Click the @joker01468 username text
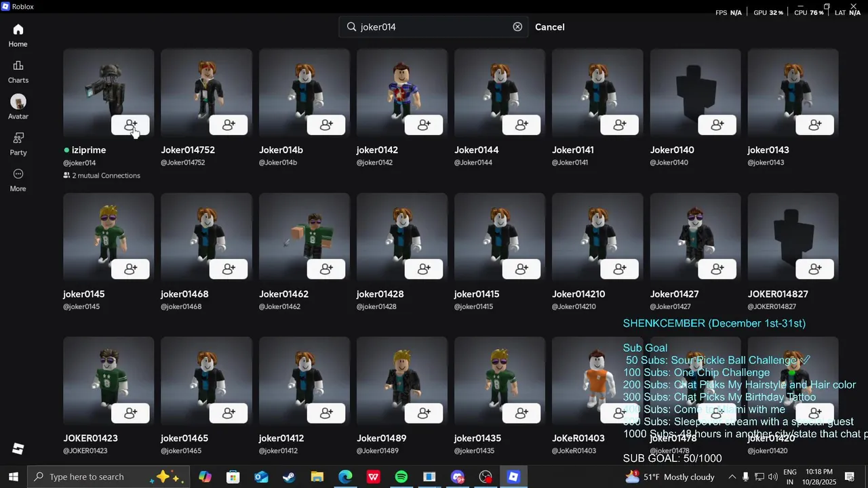This screenshot has width=868, height=488. click(x=181, y=307)
